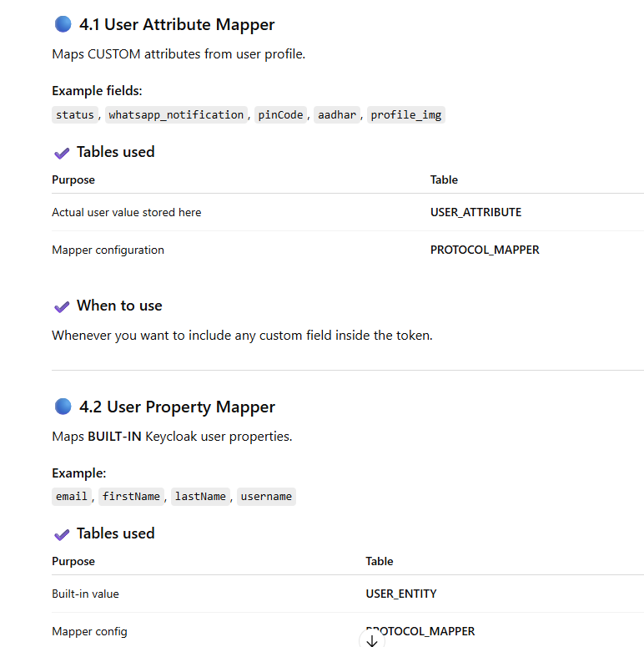Click checkmark icon beside second Tables used
The width and height of the screenshot is (644, 647).
61,534
